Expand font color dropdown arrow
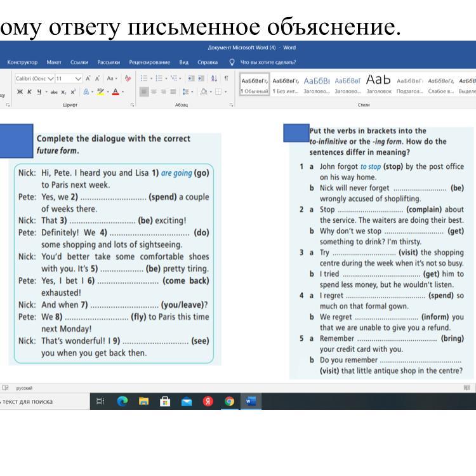Viewport: 476px width, 476px height. [x=122, y=91]
